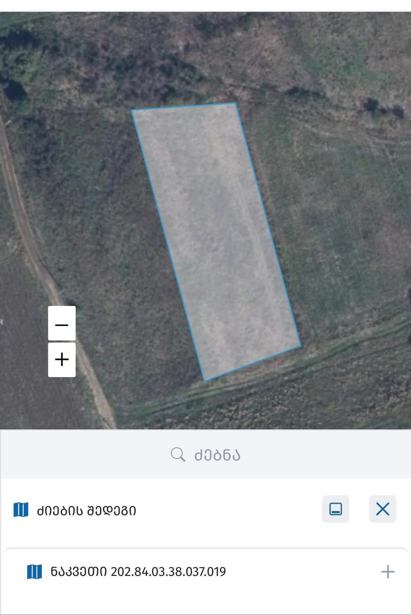The width and height of the screenshot is (411, 615).
Task: Click the tractor tracks below the parcel
Action: (275, 375)
